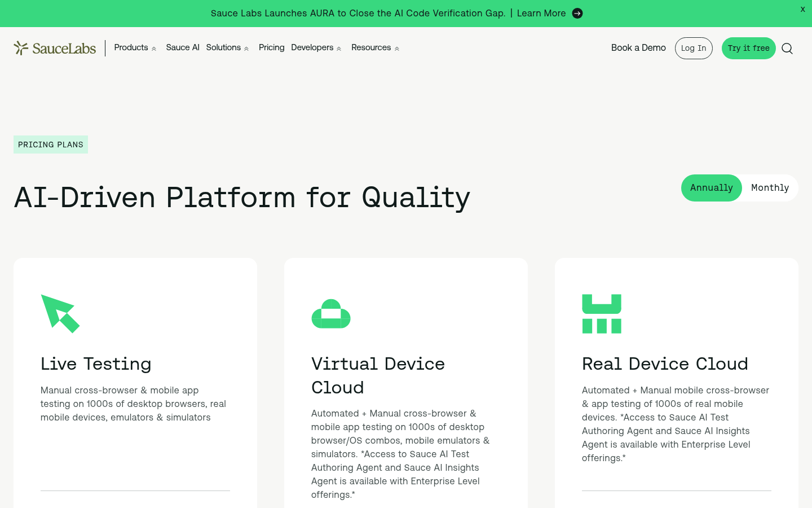Dismiss the announcement banner with the X

[x=802, y=9]
